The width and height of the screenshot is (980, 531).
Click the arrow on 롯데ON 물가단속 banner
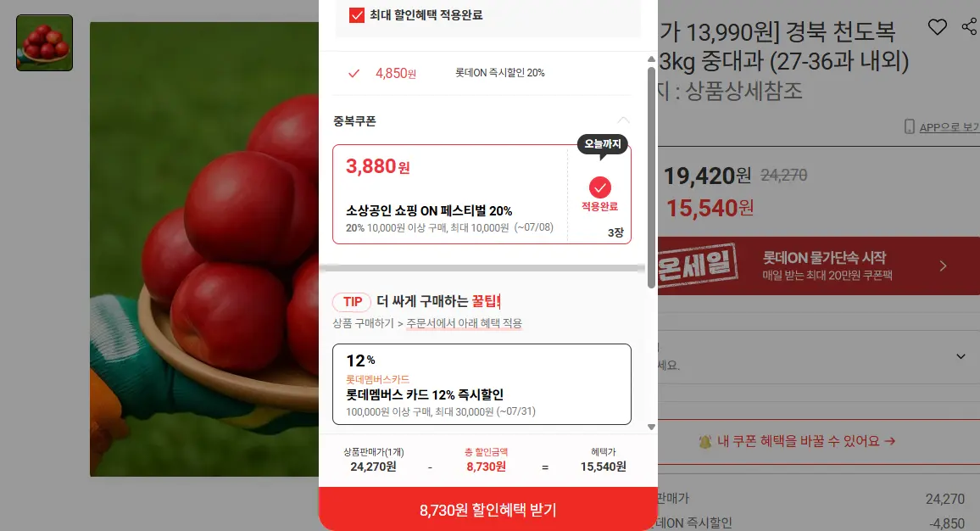943,265
